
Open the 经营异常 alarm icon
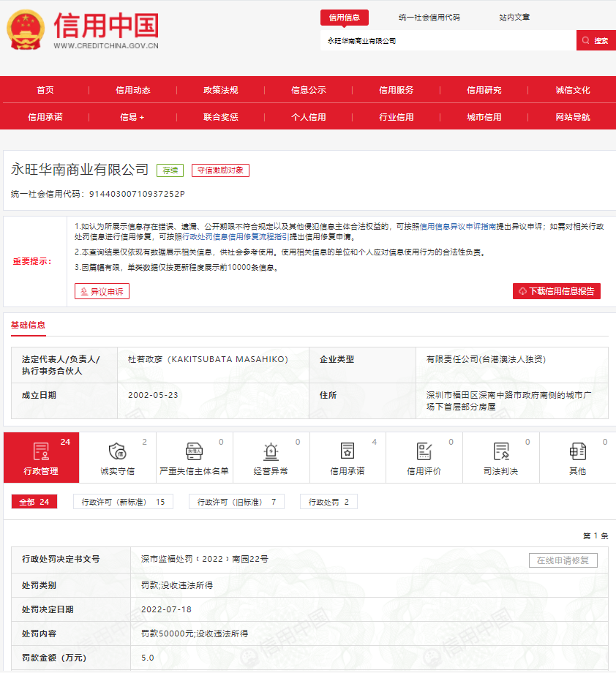click(x=271, y=451)
